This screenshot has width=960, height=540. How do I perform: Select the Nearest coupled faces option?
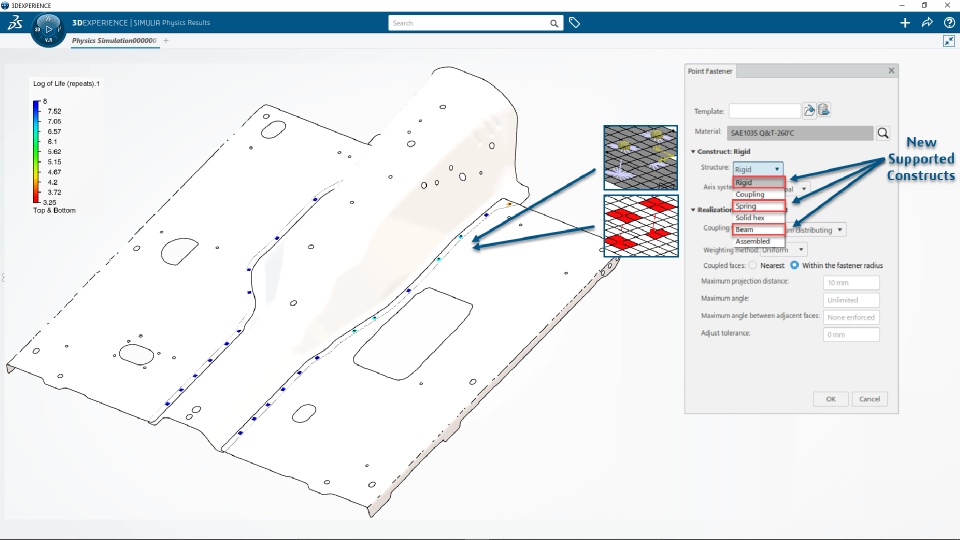753,265
